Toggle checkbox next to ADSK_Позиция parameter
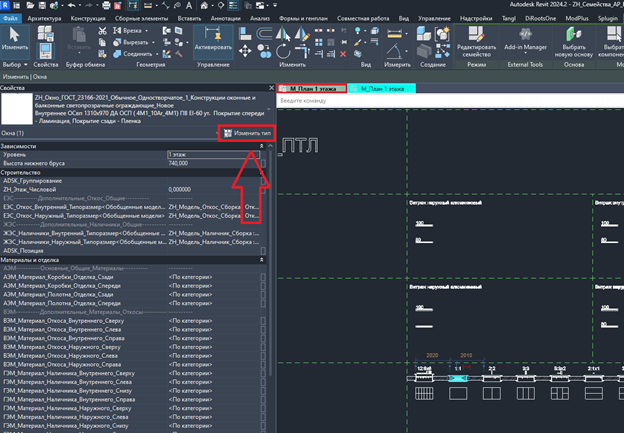Viewport: 624px width, 433px height. point(263,251)
